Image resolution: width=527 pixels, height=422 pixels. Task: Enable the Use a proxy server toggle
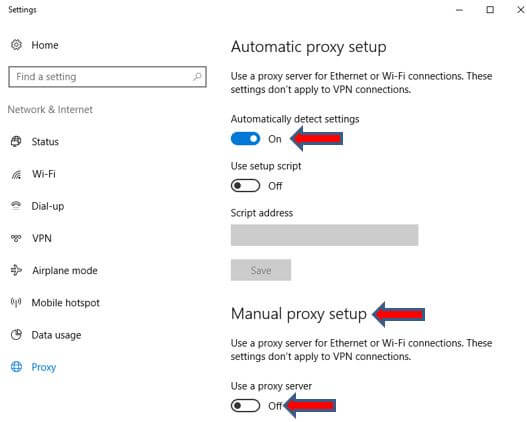pos(245,406)
